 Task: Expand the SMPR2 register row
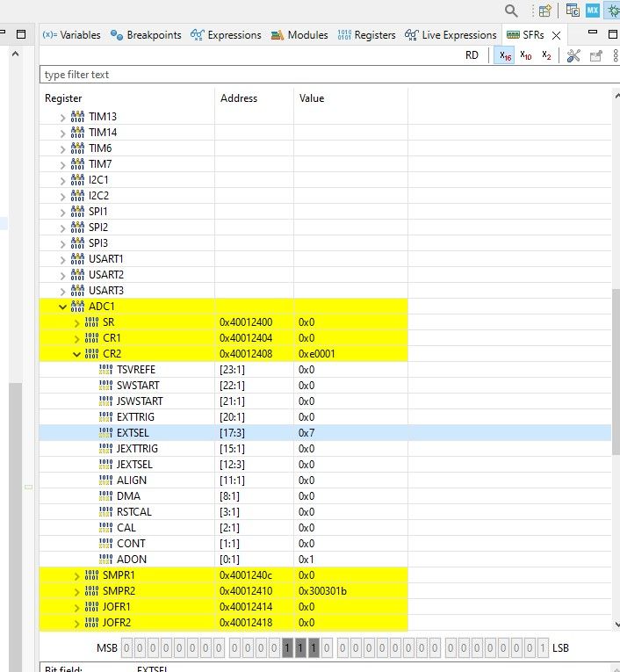76,592
